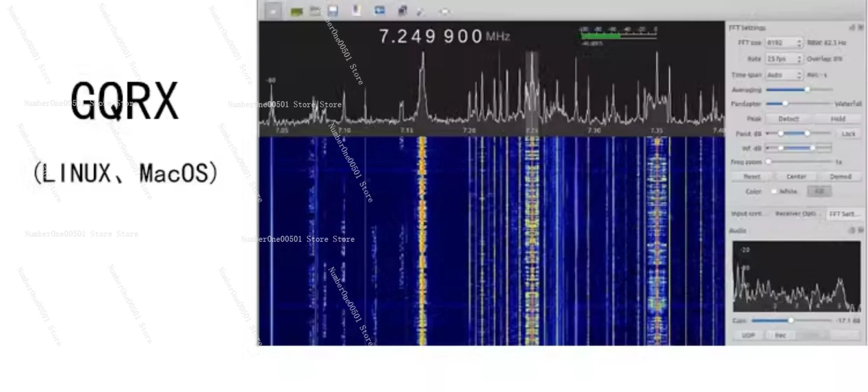This screenshot has height=392, width=868.
Task: Click the Center button
Action: click(x=796, y=176)
